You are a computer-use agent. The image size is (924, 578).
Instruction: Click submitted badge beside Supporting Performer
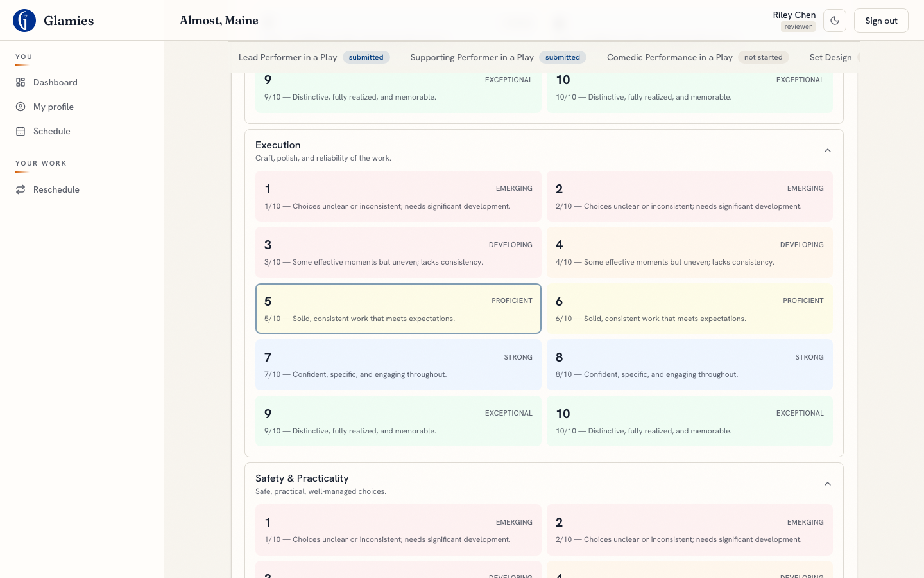tap(563, 57)
